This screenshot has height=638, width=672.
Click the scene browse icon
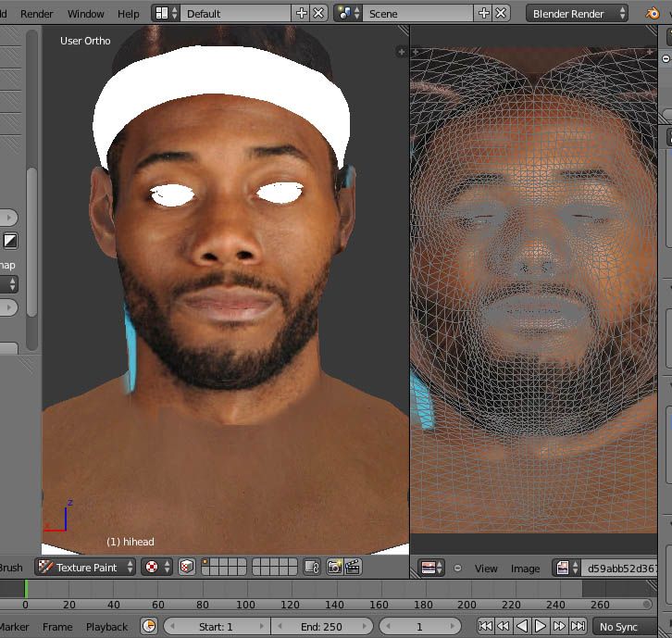[348, 13]
